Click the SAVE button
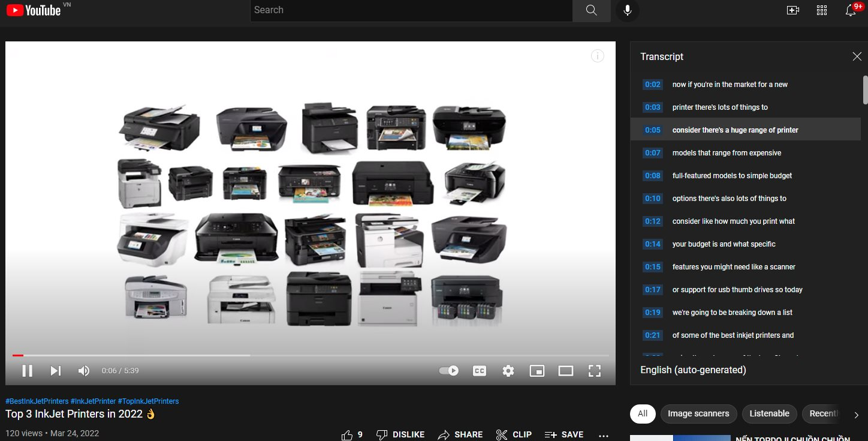 point(564,434)
